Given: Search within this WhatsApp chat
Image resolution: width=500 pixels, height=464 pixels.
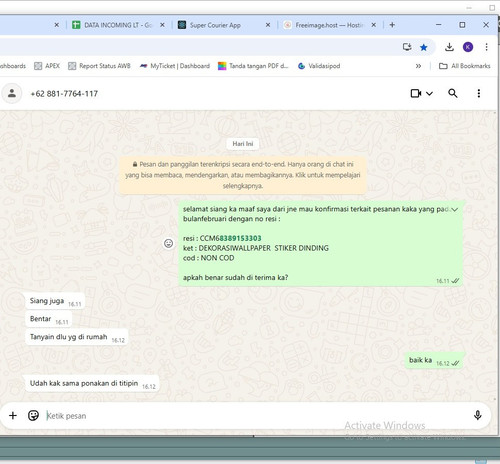Looking at the screenshot, I should [x=453, y=93].
